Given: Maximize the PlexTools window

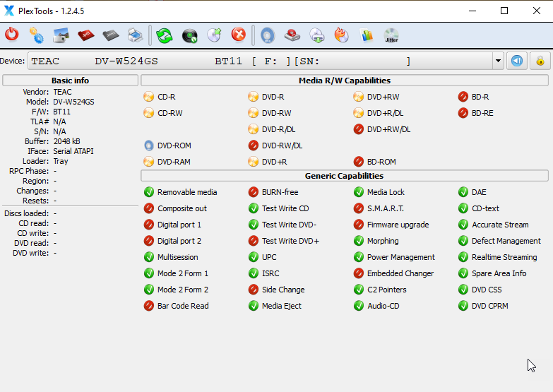Looking at the screenshot, I should pyautogui.click(x=504, y=11).
